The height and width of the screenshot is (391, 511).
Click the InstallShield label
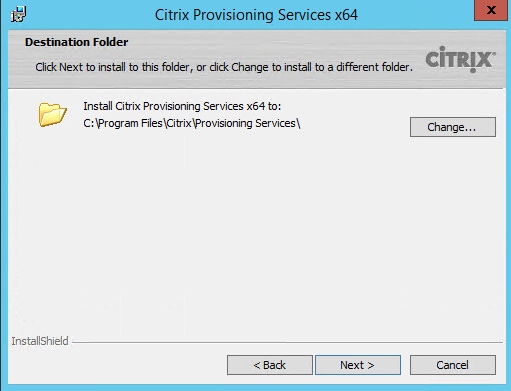point(40,341)
